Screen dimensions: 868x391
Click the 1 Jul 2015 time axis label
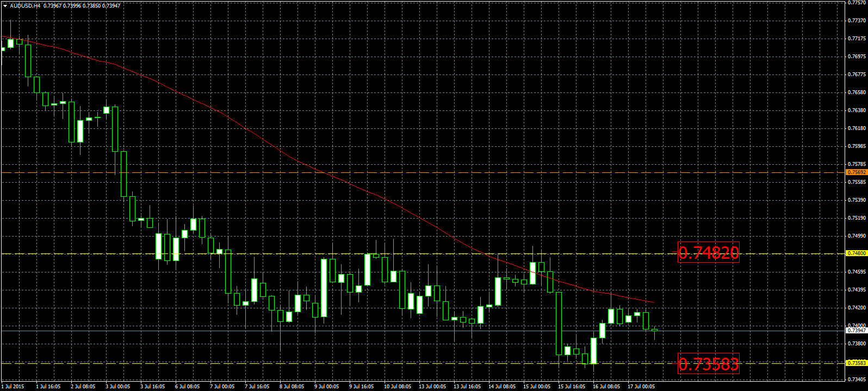pyautogui.click(x=13, y=387)
